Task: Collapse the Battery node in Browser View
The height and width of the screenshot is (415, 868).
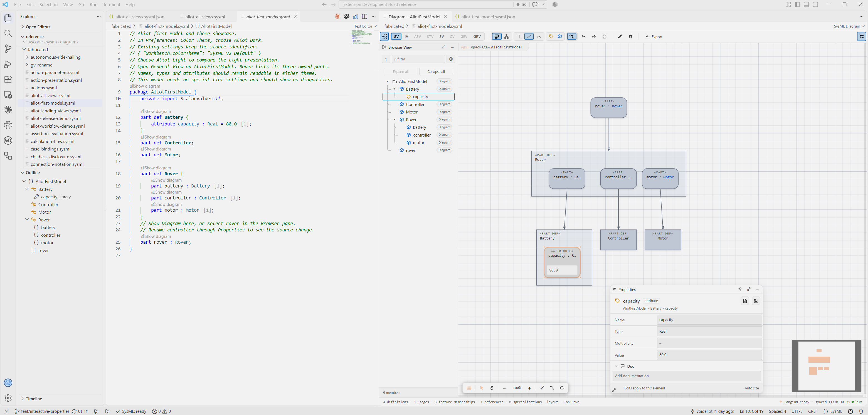Action: click(394, 89)
